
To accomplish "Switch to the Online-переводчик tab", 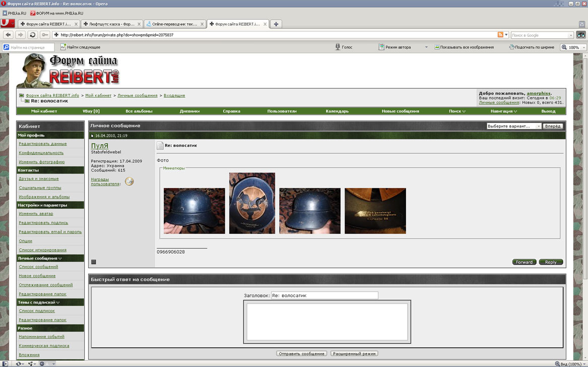I will click(x=174, y=24).
